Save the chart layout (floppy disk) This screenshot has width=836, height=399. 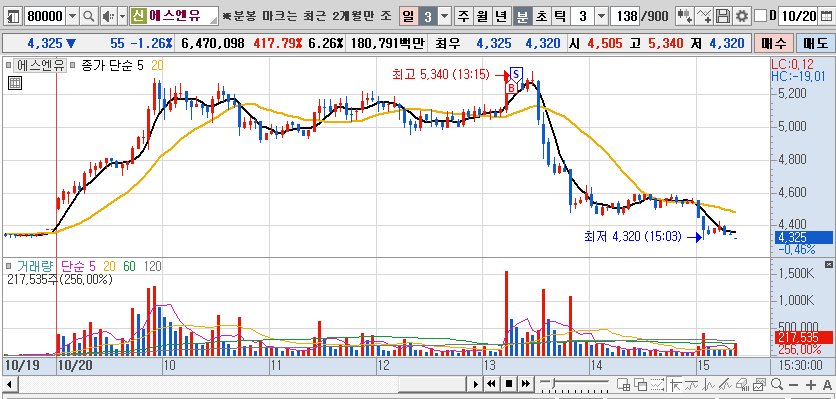[x=722, y=17]
